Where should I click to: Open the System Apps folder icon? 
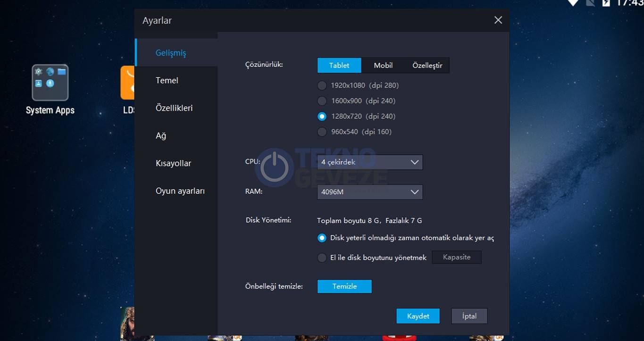pos(50,83)
